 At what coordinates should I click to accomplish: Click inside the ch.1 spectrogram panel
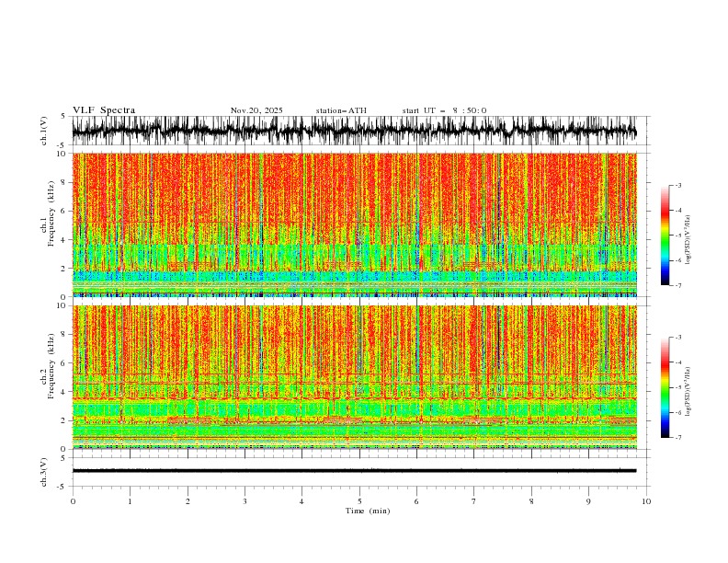tap(354, 224)
